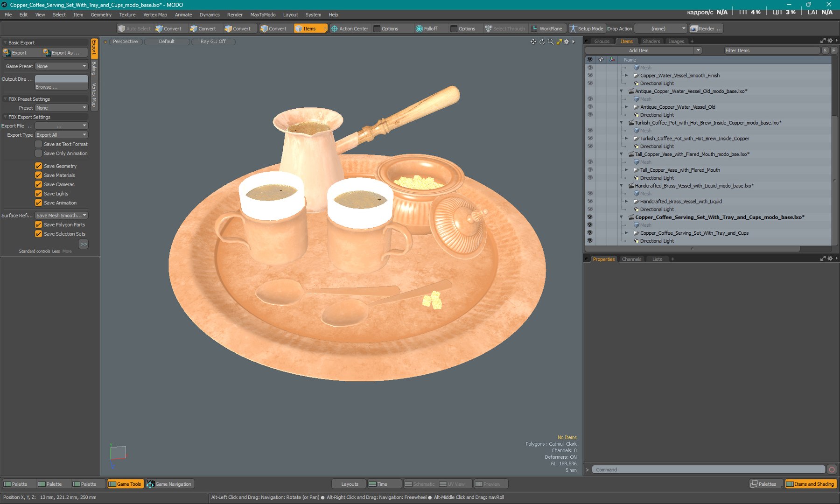This screenshot has width=840, height=504.
Task: Switch to the Channels tab
Action: point(631,259)
